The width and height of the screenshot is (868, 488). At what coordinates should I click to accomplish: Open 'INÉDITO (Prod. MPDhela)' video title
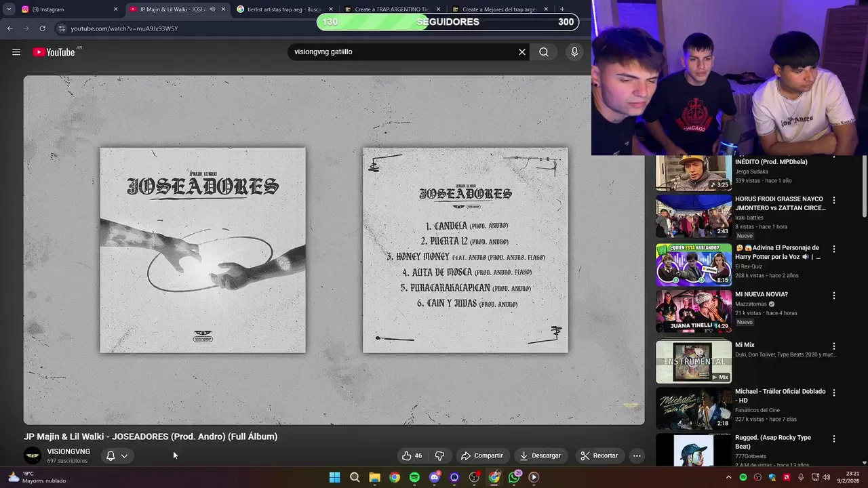coord(771,162)
